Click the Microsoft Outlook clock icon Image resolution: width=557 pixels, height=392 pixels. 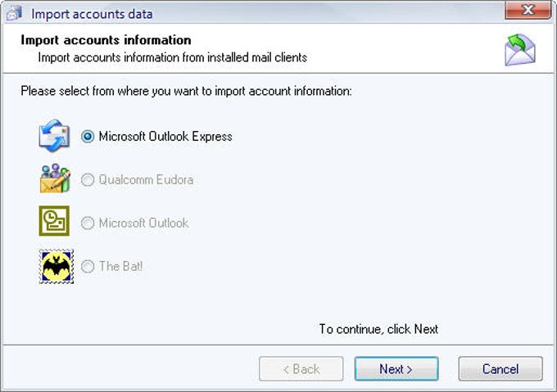point(54,221)
